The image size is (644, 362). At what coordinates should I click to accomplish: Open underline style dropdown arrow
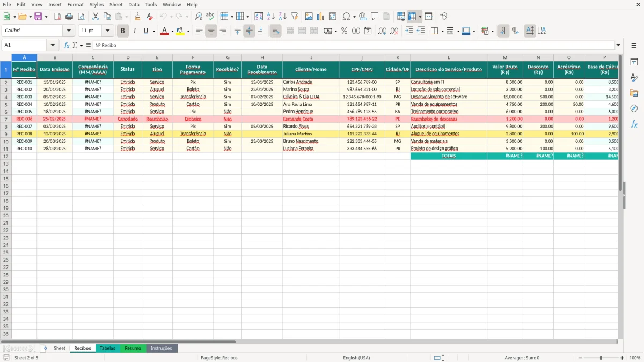point(153,31)
